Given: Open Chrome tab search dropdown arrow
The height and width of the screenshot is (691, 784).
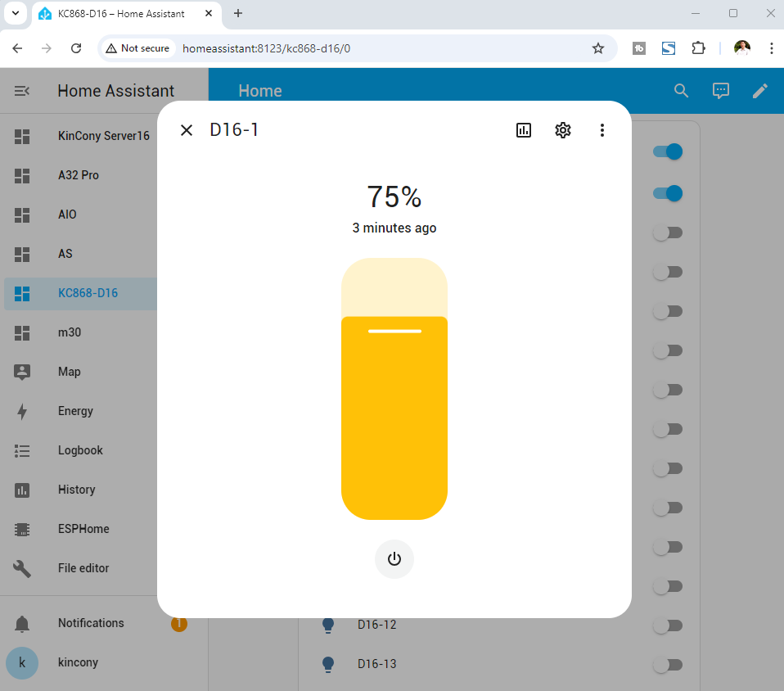Looking at the screenshot, I should 15,13.
